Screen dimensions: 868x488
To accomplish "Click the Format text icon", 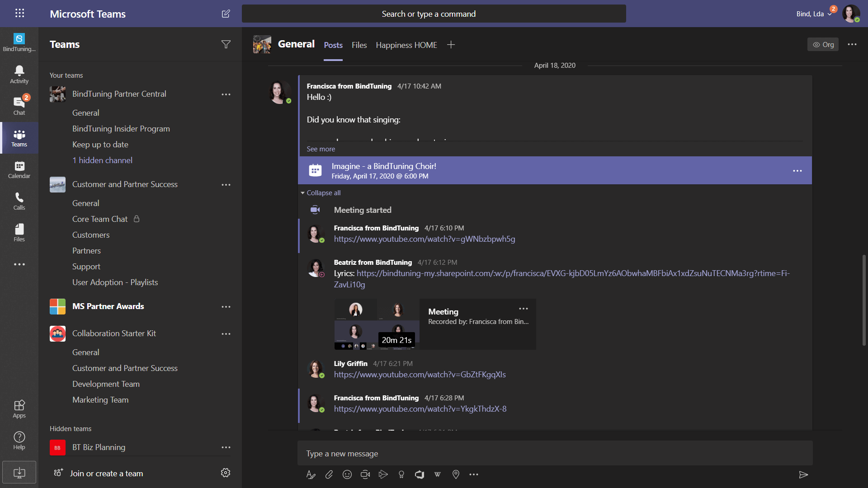I will tap(311, 474).
